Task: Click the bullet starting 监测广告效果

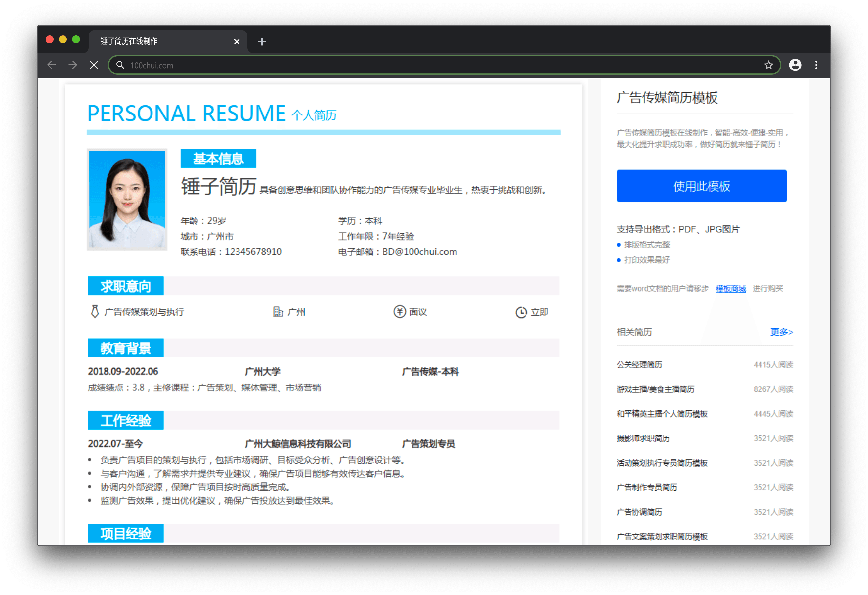Action: [217, 500]
